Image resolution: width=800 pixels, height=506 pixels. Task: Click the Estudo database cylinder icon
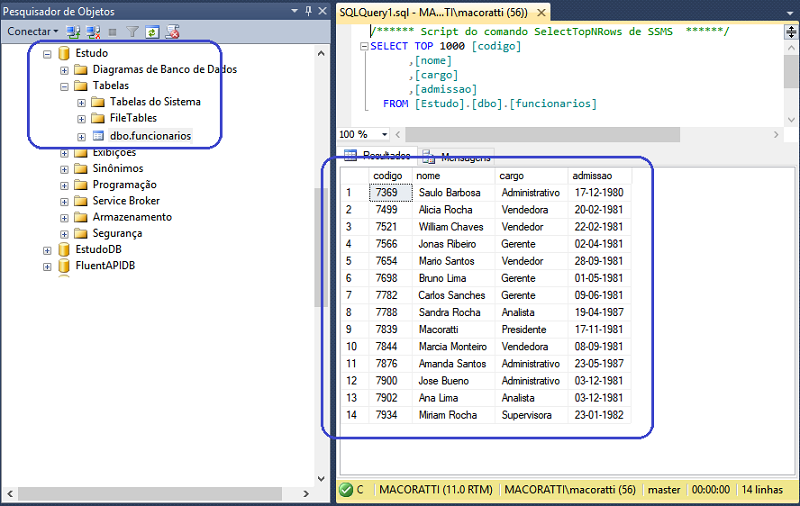tap(65, 53)
